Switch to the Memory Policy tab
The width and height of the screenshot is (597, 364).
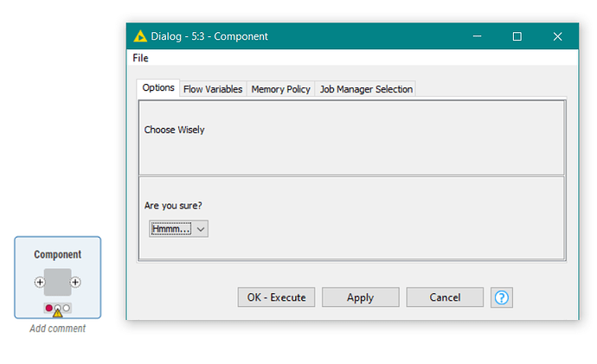pyautogui.click(x=280, y=89)
